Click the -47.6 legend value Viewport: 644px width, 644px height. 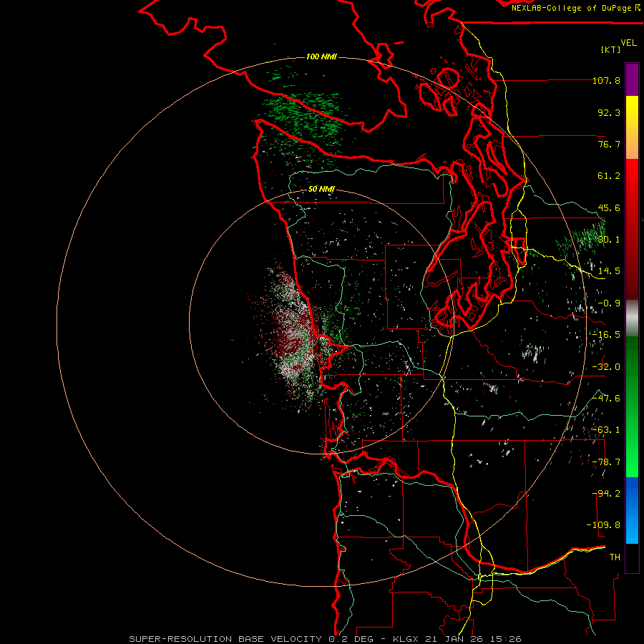pyautogui.click(x=606, y=399)
